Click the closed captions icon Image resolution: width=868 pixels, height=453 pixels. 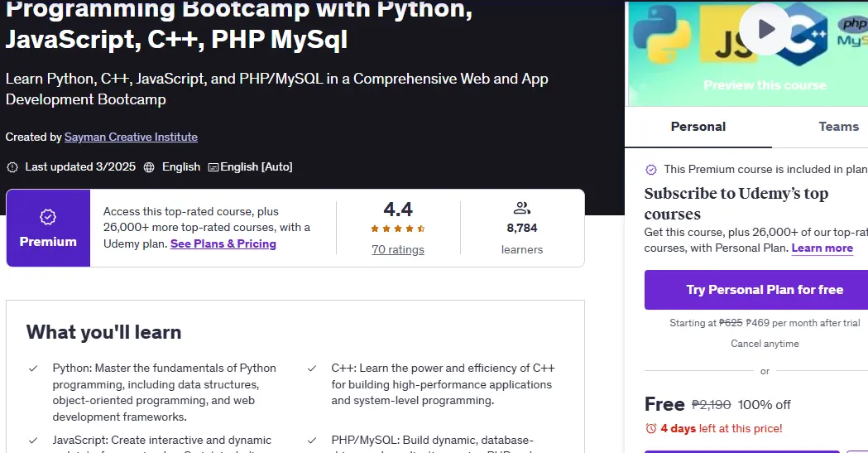(x=213, y=167)
